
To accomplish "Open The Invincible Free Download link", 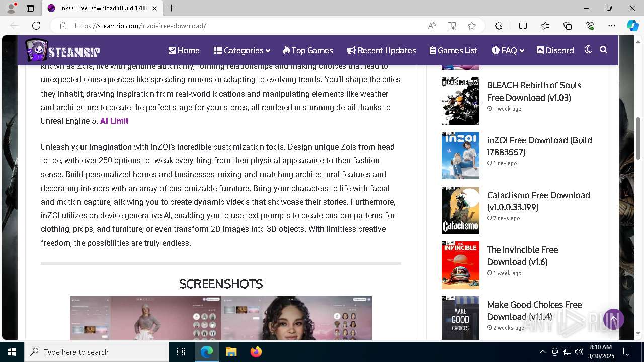I will click(522, 256).
